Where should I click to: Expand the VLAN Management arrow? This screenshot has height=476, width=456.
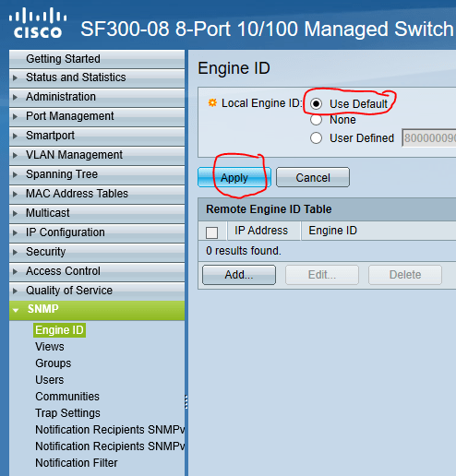15,155
